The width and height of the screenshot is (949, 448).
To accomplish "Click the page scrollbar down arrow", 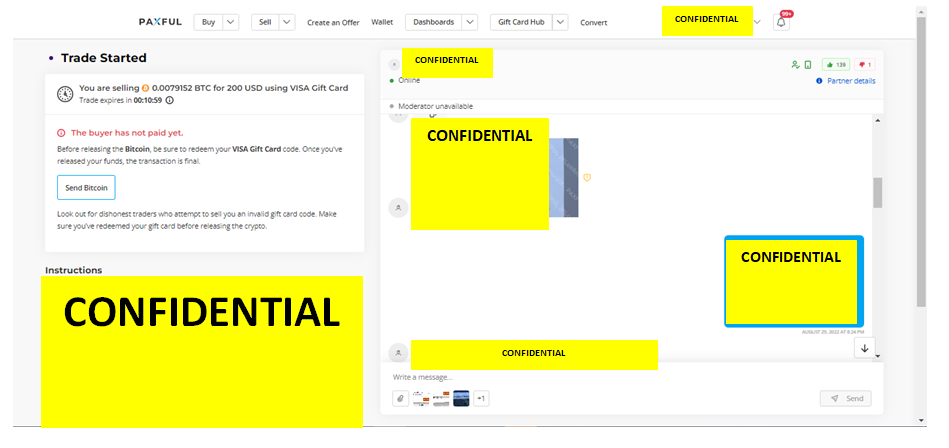I will (921, 420).
